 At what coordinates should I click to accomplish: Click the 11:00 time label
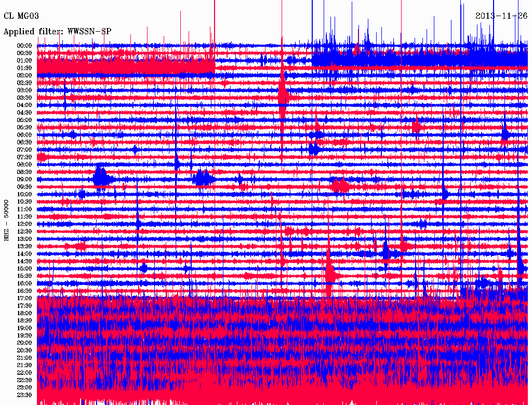(x=24, y=209)
